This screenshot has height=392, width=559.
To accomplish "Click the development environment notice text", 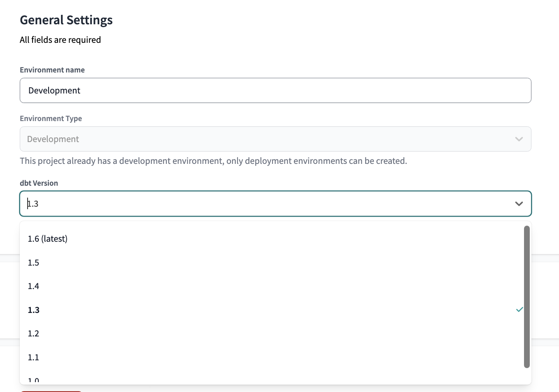I will click(213, 161).
